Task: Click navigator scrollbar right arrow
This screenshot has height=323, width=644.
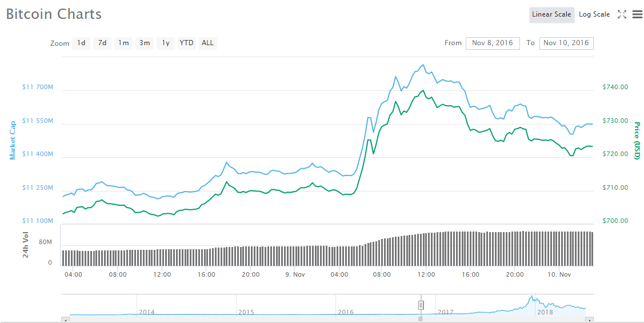Action: pyautogui.click(x=589, y=320)
